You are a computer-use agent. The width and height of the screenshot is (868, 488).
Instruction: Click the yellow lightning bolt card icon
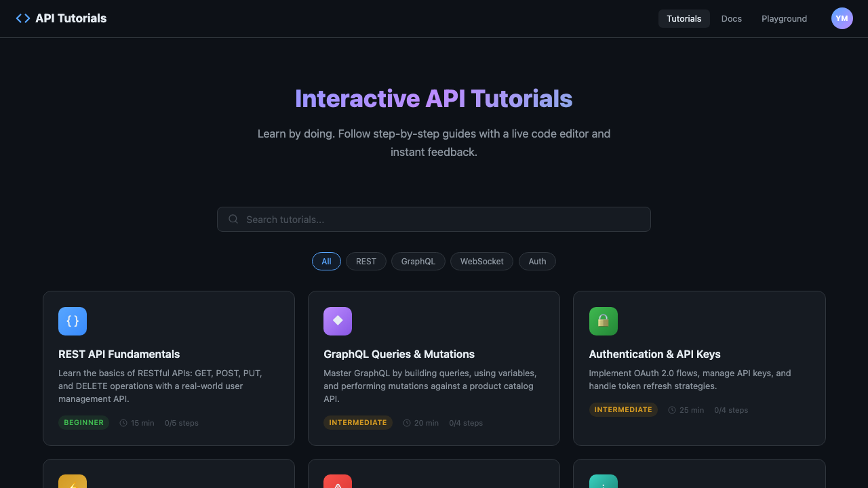[x=73, y=481]
